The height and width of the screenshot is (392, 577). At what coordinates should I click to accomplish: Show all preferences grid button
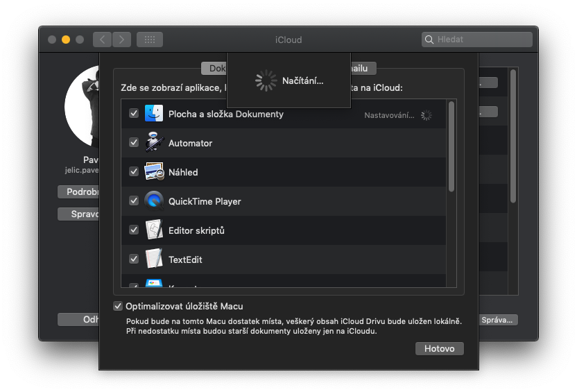[150, 40]
